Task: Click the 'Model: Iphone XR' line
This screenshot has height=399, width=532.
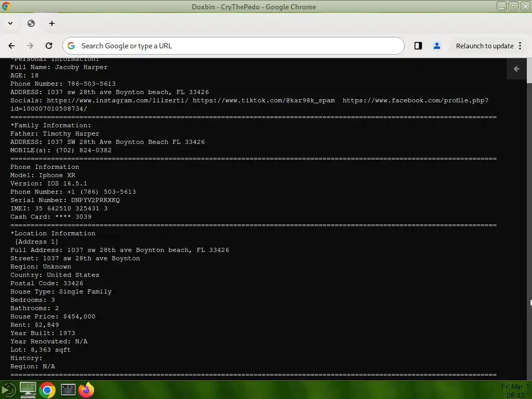Action: (43, 176)
